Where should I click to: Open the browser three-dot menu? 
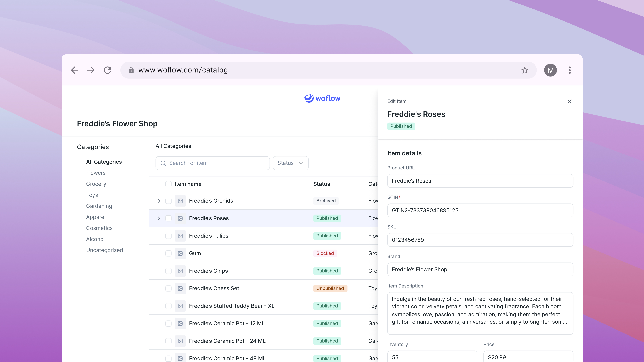click(569, 70)
